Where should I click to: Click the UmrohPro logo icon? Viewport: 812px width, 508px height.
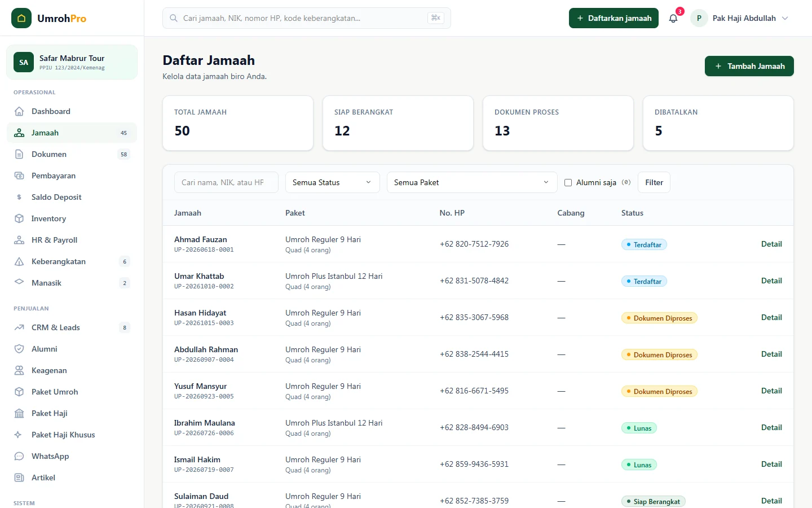(21, 18)
